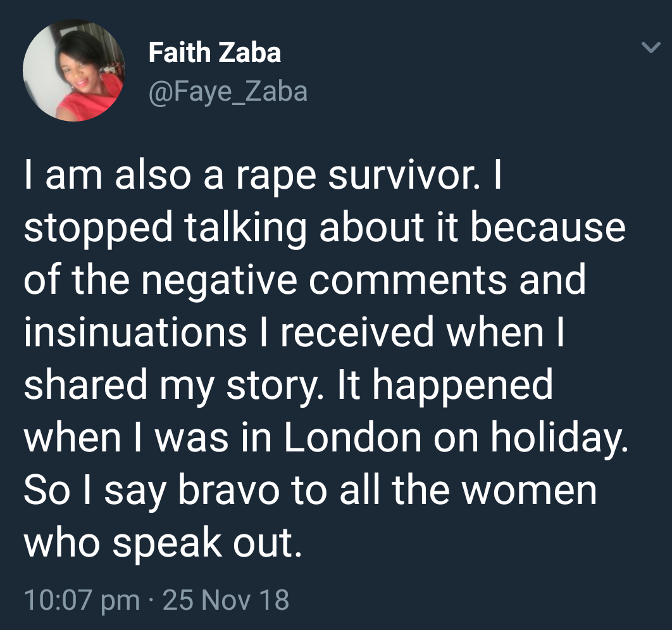
Task: Click the display name Faith Zaba
Action: (x=215, y=53)
